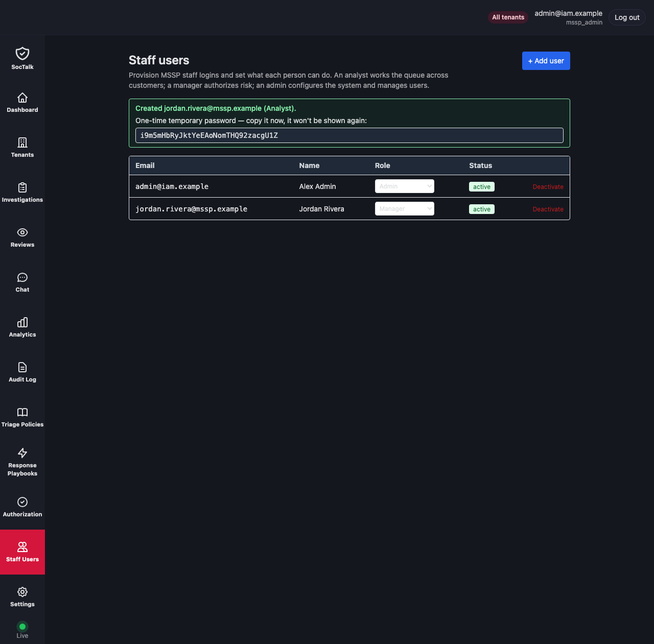The image size is (654, 644).
Task: Click the Add user button
Action: pyautogui.click(x=546, y=61)
